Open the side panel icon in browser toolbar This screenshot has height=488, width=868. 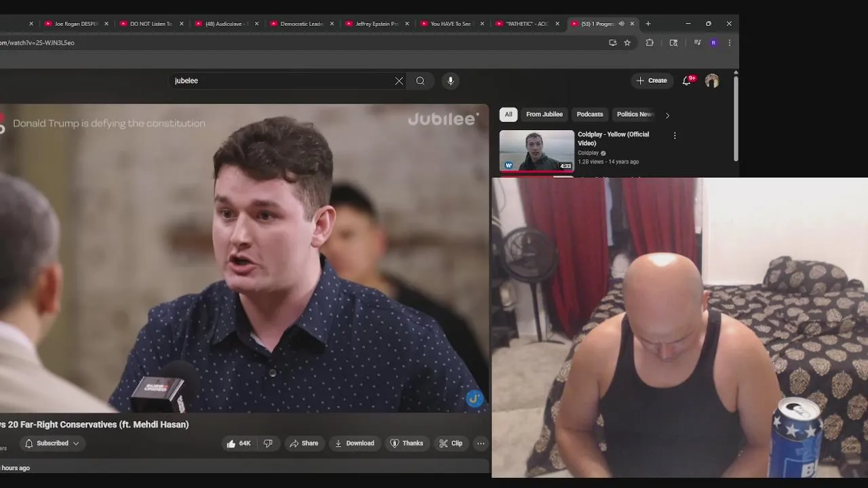tap(673, 43)
